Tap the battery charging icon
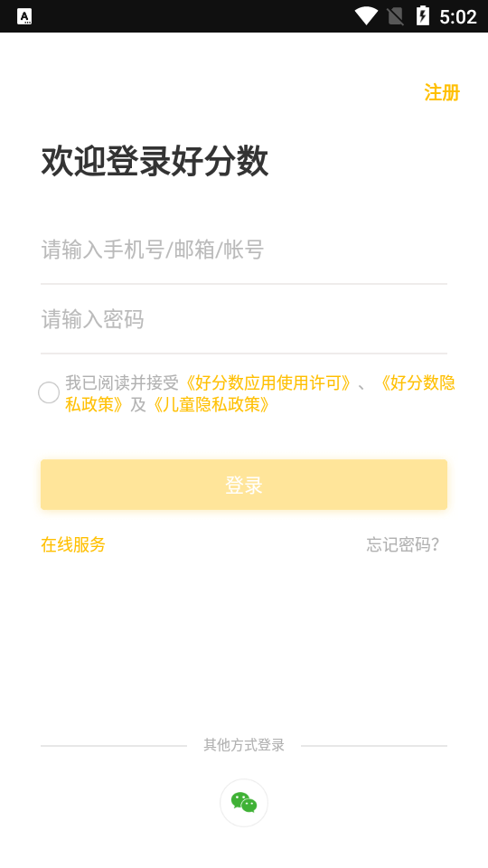The height and width of the screenshot is (868, 488). click(x=423, y=16)
